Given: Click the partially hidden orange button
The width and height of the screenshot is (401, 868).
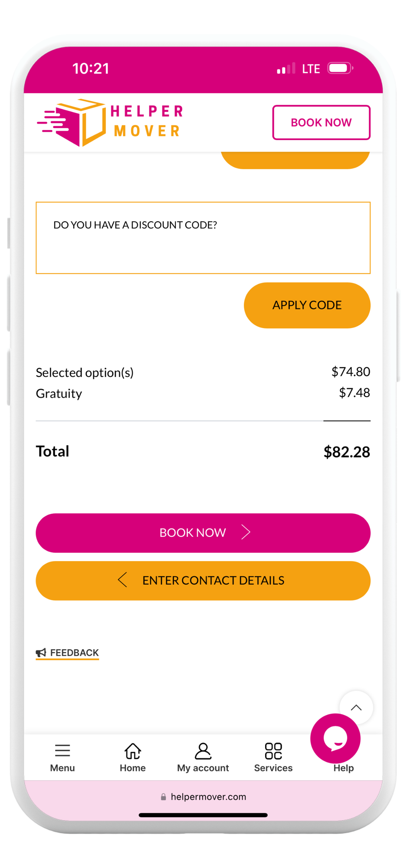Looking at the screenshot, I should pos(295,160).
